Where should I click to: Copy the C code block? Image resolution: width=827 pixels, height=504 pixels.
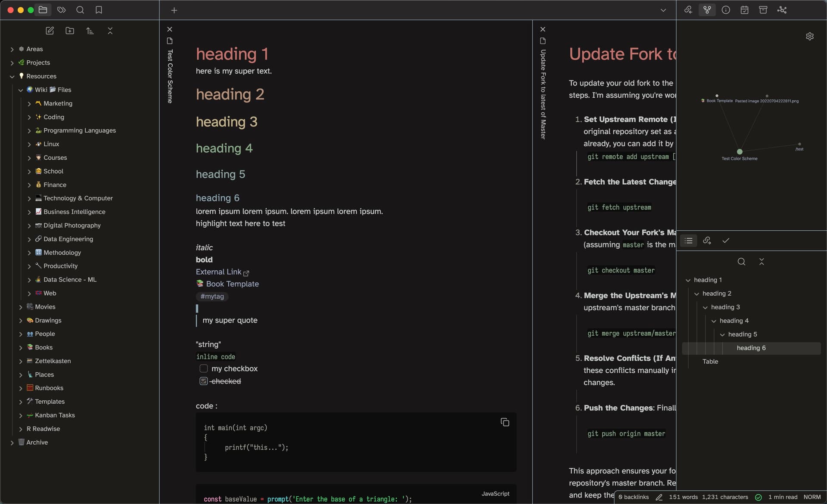[505, 422]
